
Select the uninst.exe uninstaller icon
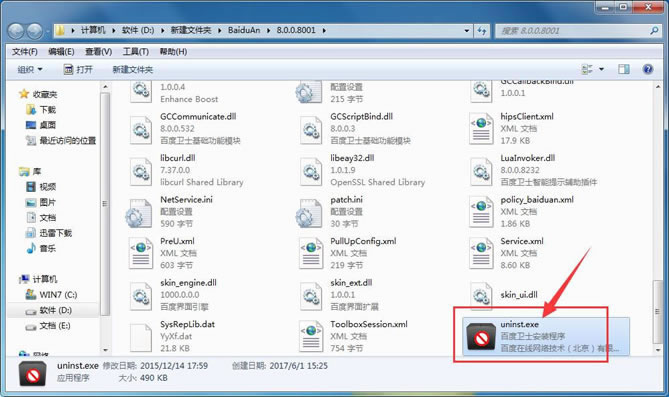click(482, 336)
